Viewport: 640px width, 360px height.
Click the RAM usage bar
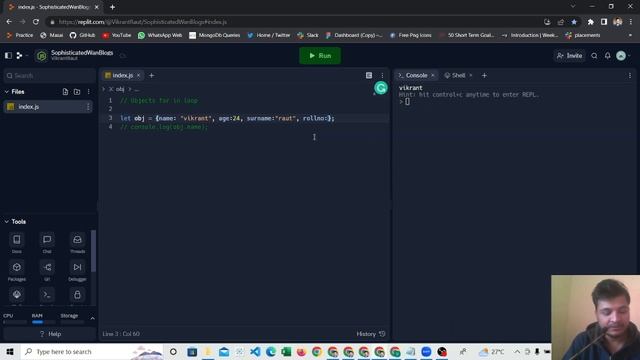[x=44, y=322]
